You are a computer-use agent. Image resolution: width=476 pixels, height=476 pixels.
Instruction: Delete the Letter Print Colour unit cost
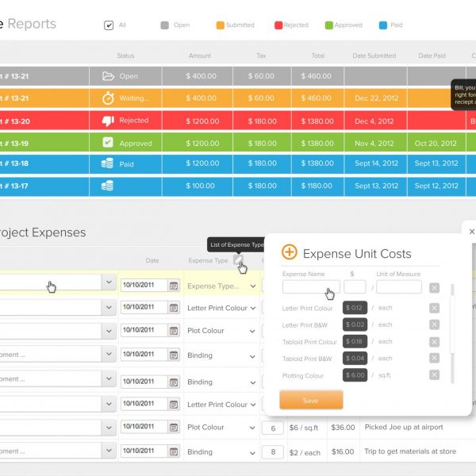[x=434, y=308]
